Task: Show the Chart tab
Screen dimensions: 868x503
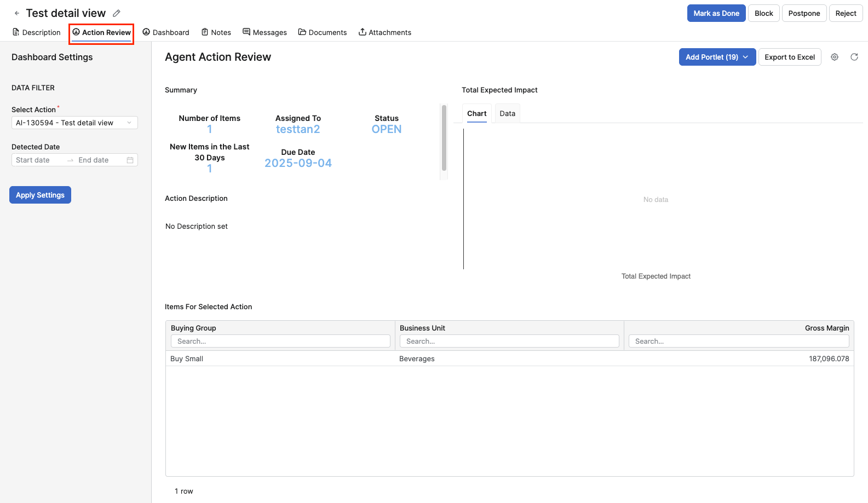Action: coord(477,113)
